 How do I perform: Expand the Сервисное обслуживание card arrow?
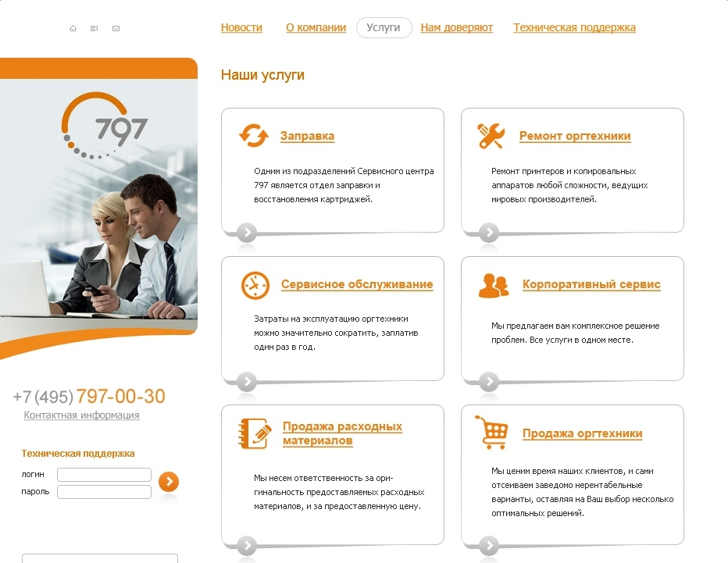click(x=247, y=381)
